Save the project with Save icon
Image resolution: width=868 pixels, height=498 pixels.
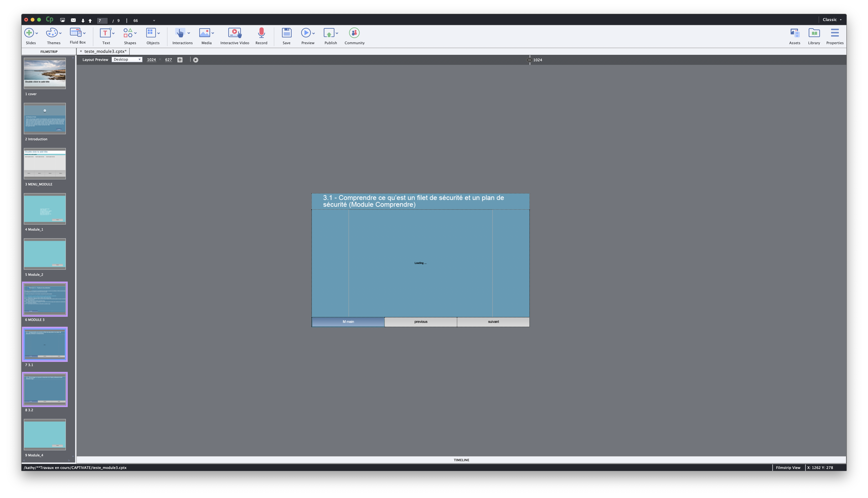(x=286, y=33)
